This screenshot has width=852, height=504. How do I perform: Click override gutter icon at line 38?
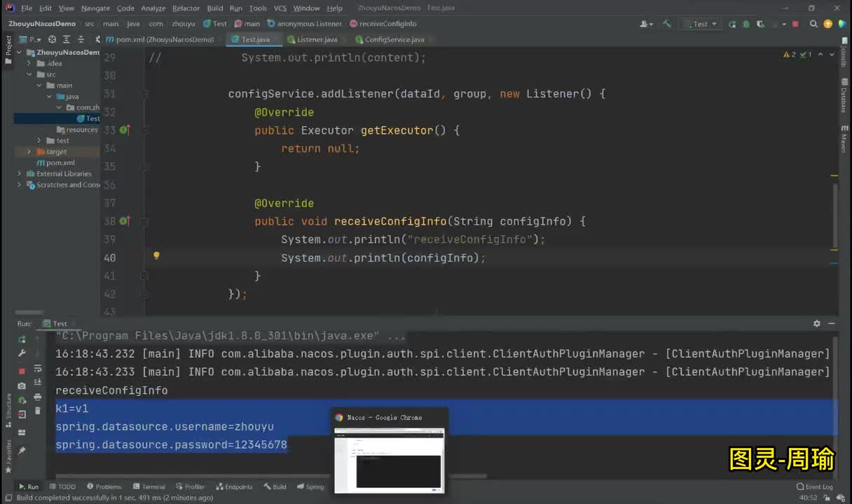(x=124, y=221)
